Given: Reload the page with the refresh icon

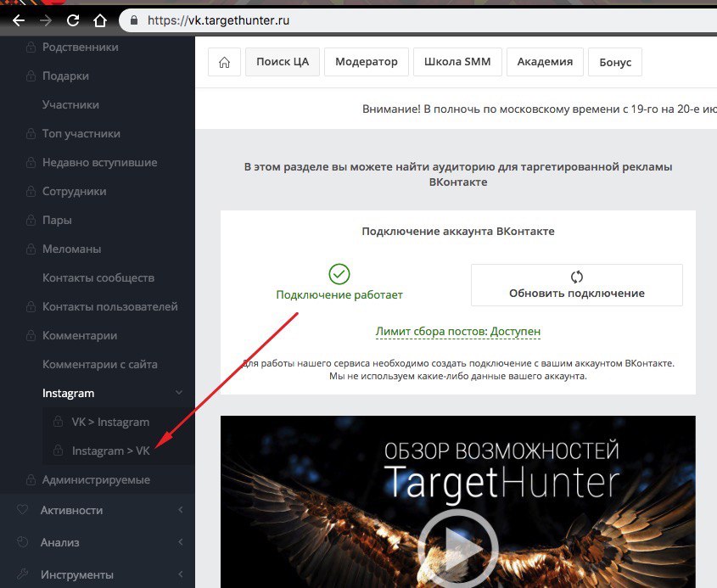Looking at the screenshot, I should point(73,20).
